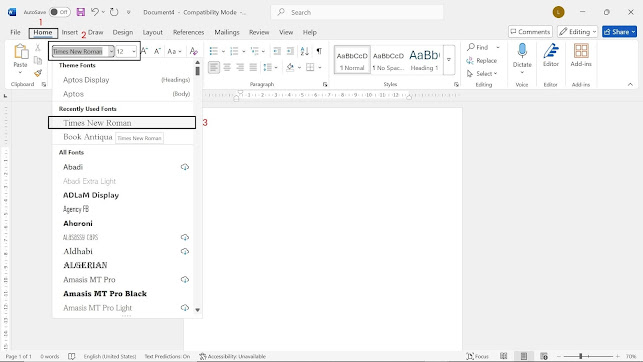The width and height of the screenshot is (643, 362).
Task: Decrease paragraph indent
Action: tap(277, 51)
